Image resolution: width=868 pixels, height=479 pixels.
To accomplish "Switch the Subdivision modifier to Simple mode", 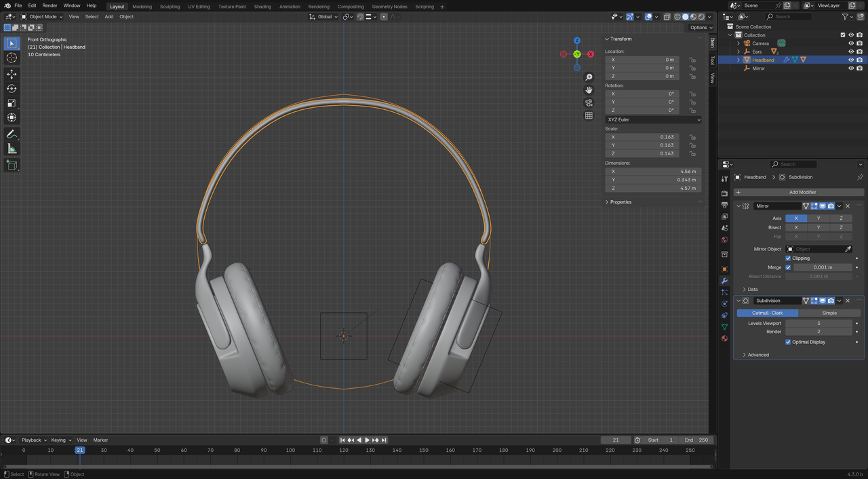I will click(x=829, y=313).
